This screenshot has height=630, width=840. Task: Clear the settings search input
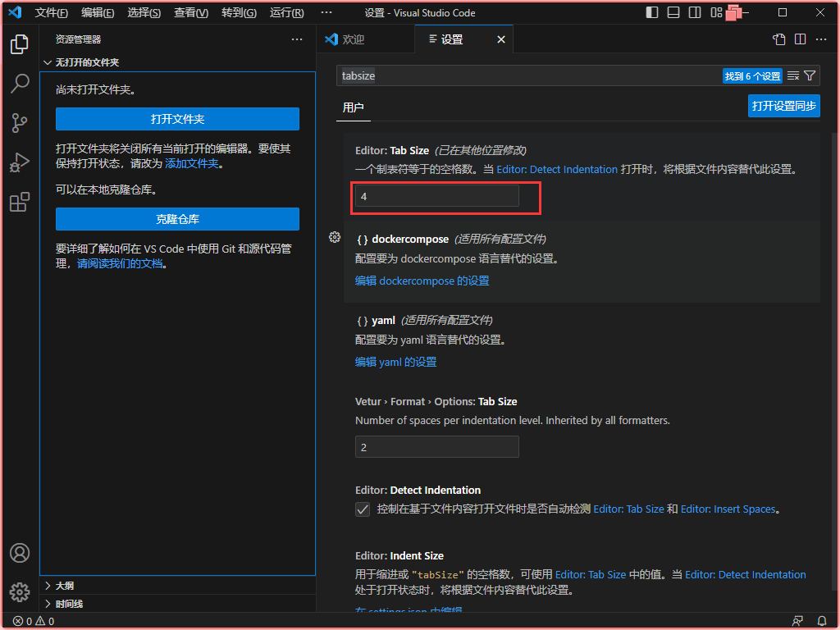793,76
